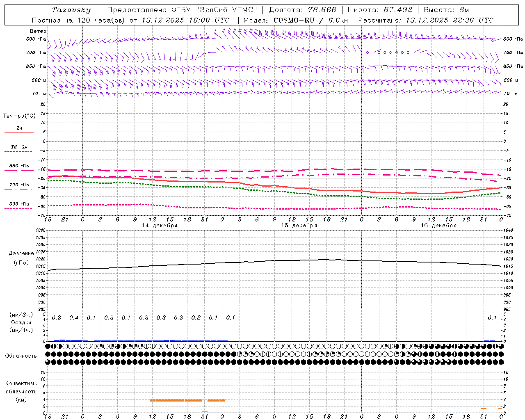Click the "Облачность" cloud cover label
The width and height of the screenshot is (525, 420).
(x=21, y=356)
